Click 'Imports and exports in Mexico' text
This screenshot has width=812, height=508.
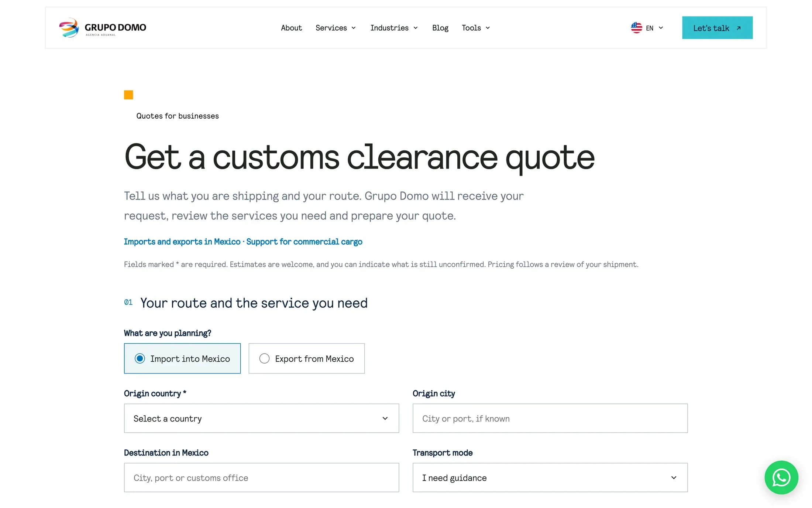coord(182,242)
